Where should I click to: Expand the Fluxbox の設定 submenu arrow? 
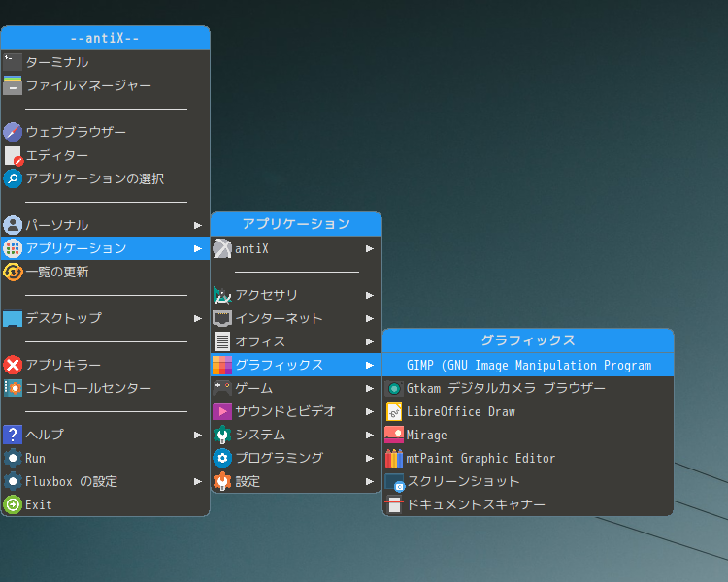point(198,481)
